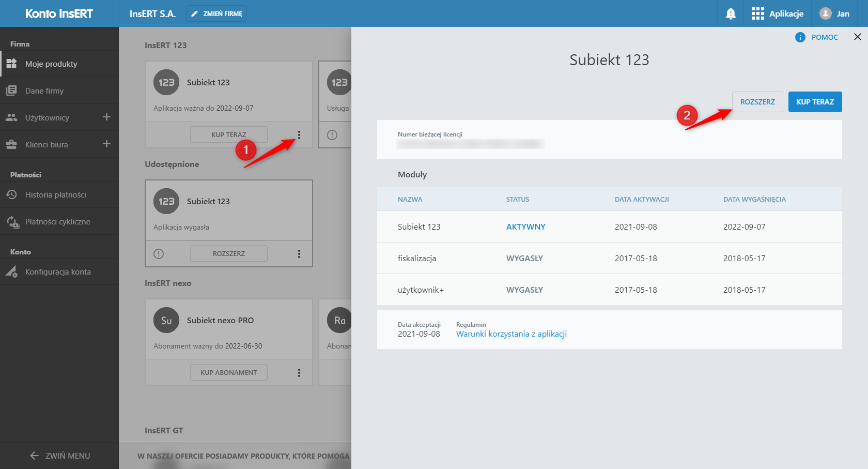Click Konfiguracja konta icon
Screen dimensions: 868x469
(x=11, y=271)
